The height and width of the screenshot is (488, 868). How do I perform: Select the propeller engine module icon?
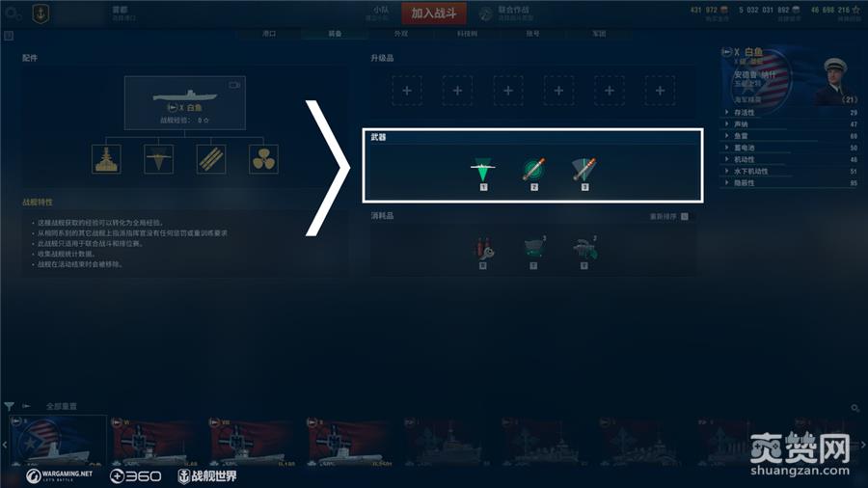(263, 159)
